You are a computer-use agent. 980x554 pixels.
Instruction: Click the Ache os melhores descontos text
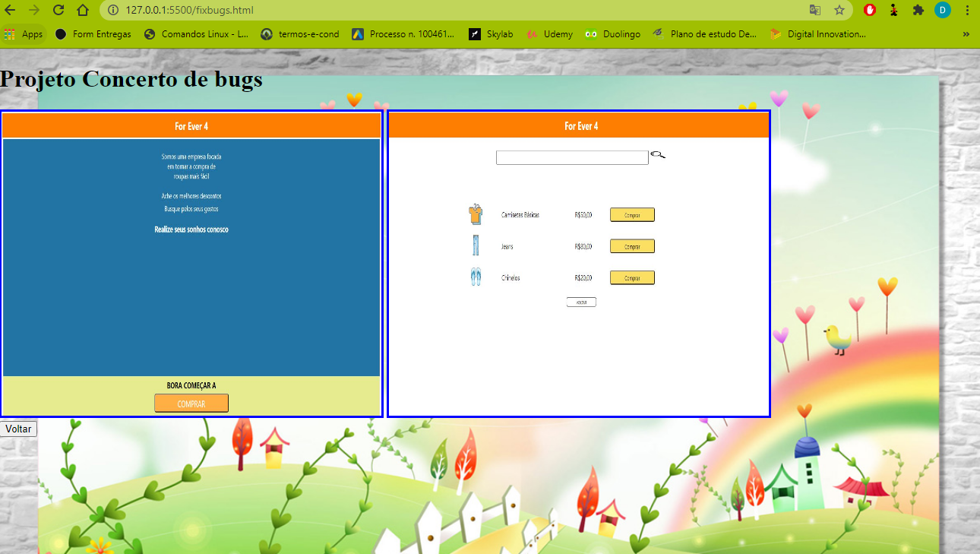tap(191, 196)
